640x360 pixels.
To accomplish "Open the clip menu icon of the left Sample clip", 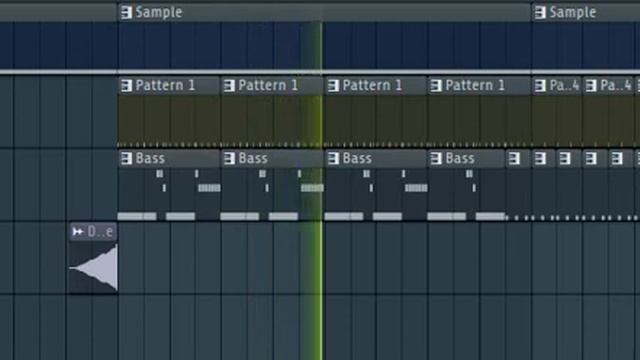I will (127, 13).
